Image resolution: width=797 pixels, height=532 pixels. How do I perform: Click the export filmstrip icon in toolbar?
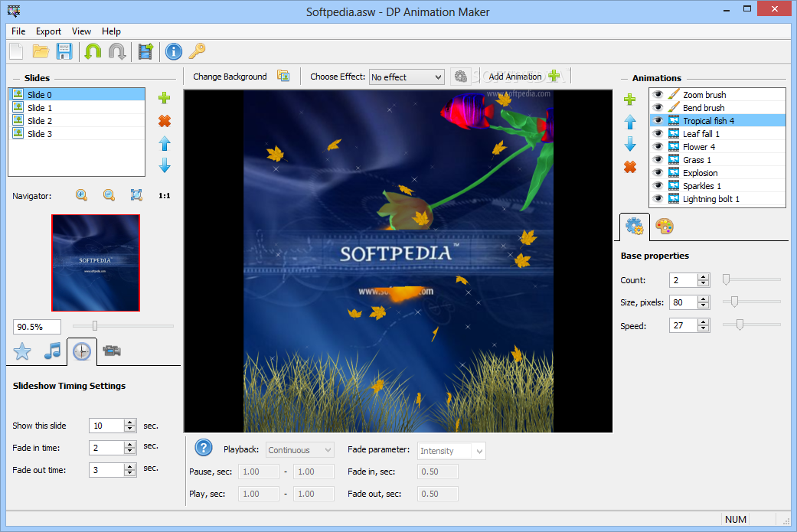[146, 51]
